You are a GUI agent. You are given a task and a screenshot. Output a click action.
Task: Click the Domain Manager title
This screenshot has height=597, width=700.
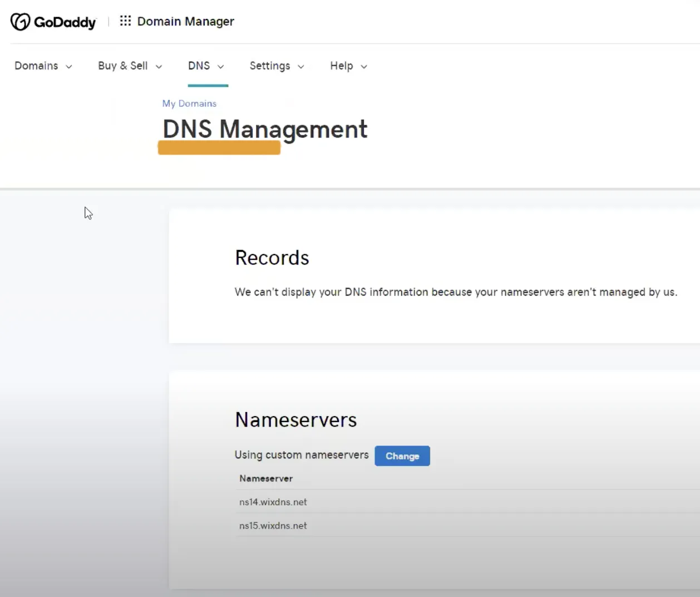(x=186, y=21)
